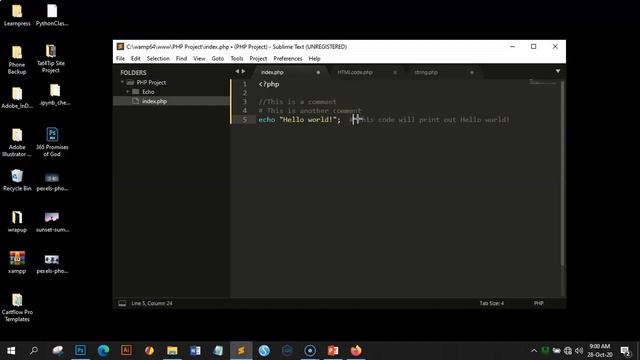
Task: Open the Help menu
Action: (x=314, y=58)
